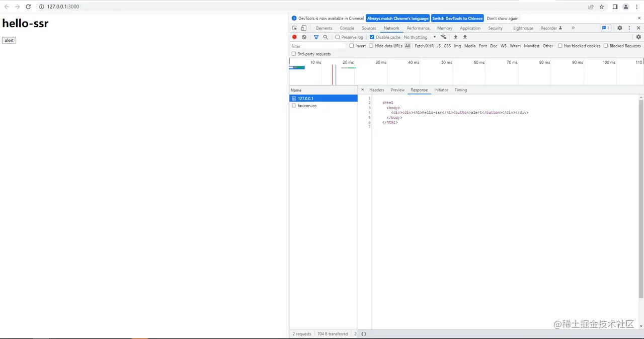Image resolution: width=644 pixels, height=339 pixels.
Task: Click Don't show again
Action: [503, 18]
